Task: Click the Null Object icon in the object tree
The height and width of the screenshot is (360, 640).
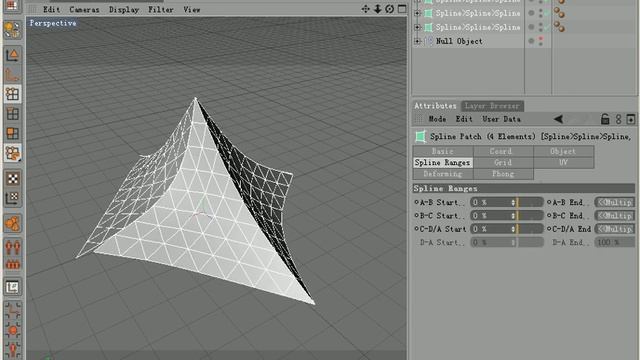Action: pyautogui.click(x=429, y=41)
